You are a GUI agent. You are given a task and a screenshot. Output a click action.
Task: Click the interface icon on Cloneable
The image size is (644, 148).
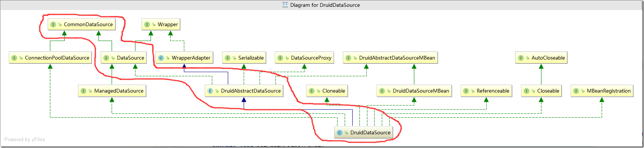tap(311, 91)
